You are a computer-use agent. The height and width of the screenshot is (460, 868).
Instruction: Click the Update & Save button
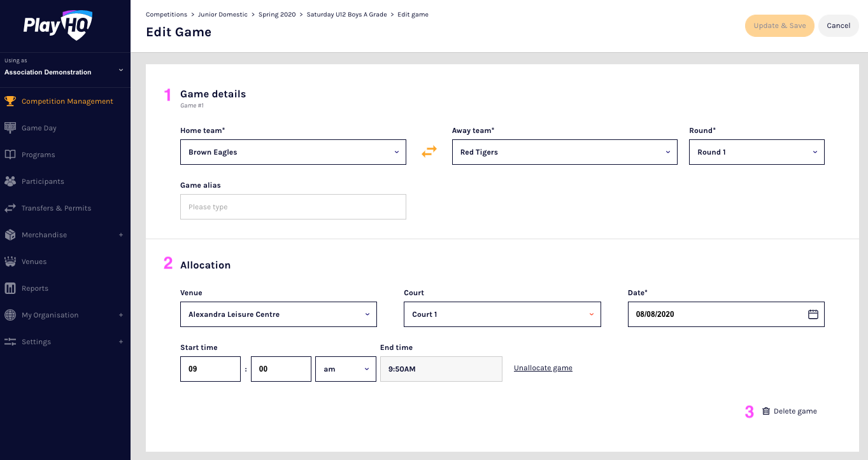(x=779, y=25)
